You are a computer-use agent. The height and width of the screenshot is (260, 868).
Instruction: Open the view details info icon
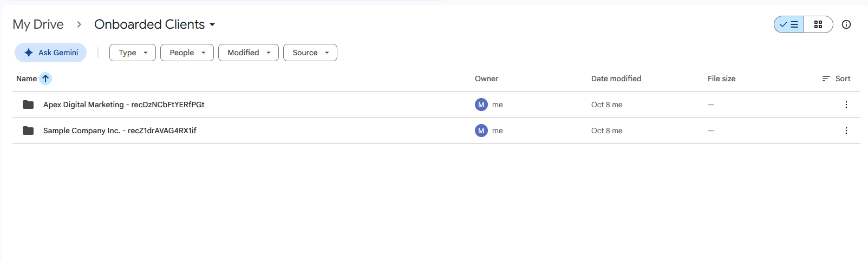coord(846,24)
